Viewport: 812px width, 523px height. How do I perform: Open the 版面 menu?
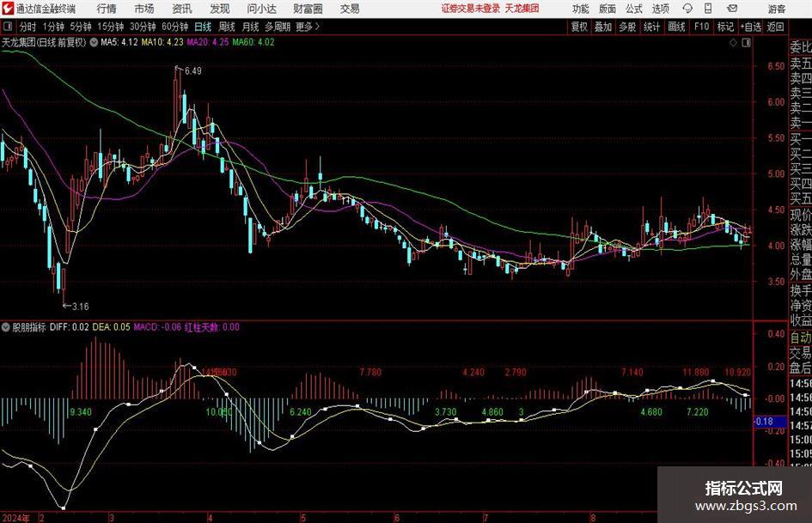(607, 9)
